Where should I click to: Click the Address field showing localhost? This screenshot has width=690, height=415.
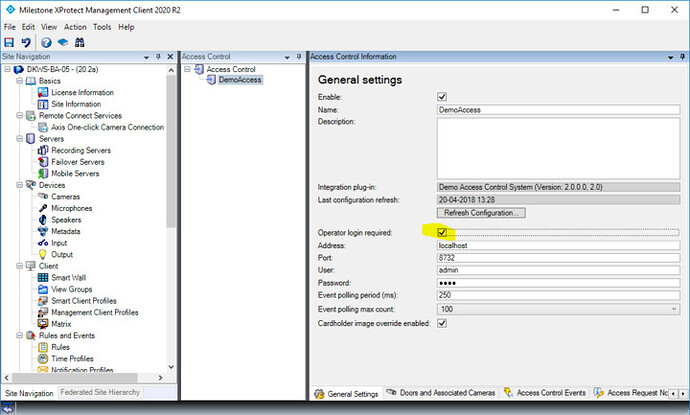click(558, 245)
